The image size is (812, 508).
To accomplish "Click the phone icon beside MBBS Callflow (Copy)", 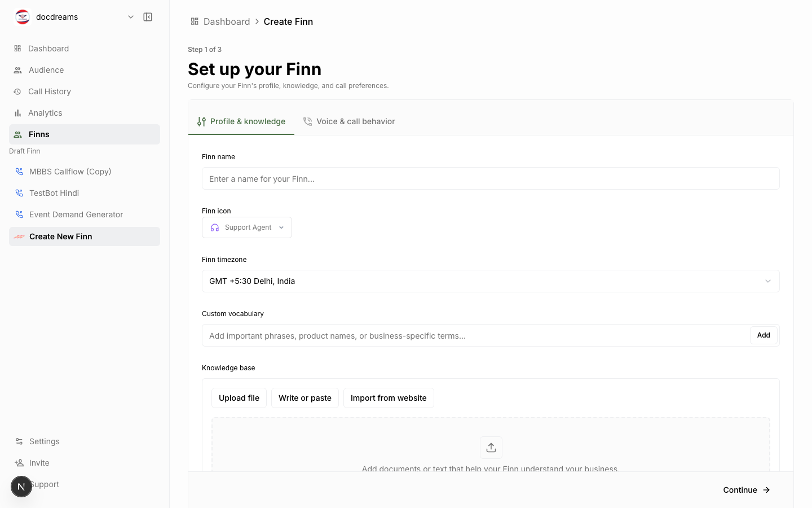I will [19, 172].
